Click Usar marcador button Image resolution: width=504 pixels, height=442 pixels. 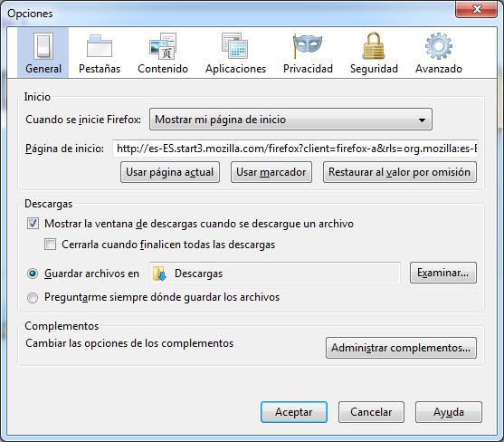(271, 172)
